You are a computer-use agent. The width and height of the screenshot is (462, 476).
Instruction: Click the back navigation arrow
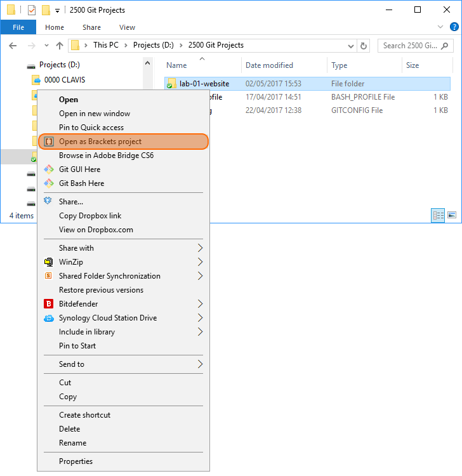(13, 46)
